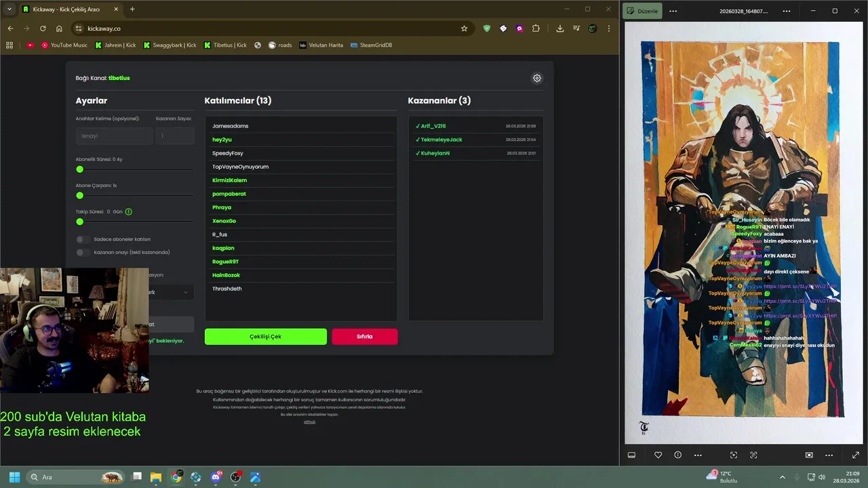Adjust Abone Çarpanı slider handle

[79, 196]
